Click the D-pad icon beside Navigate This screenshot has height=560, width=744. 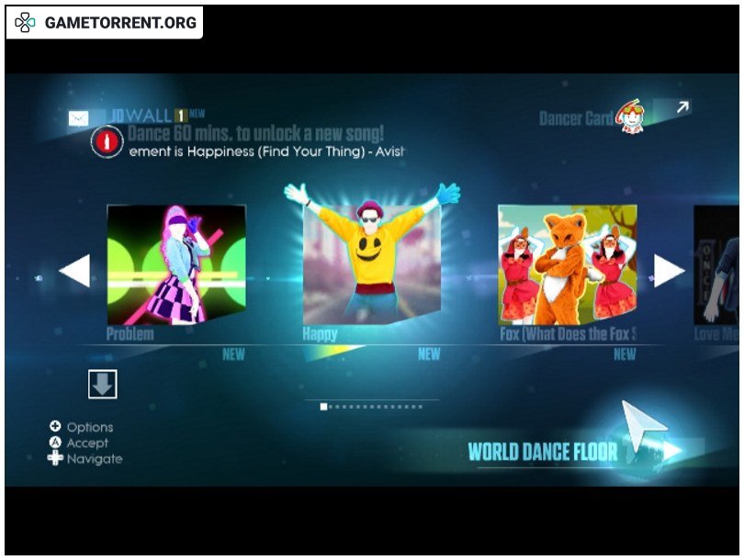point(55,458)
